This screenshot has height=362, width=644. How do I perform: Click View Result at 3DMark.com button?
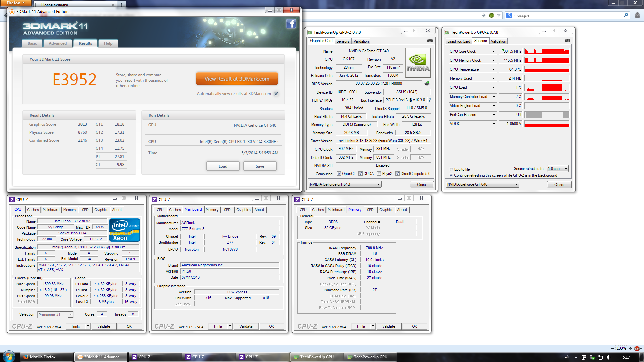237,79
